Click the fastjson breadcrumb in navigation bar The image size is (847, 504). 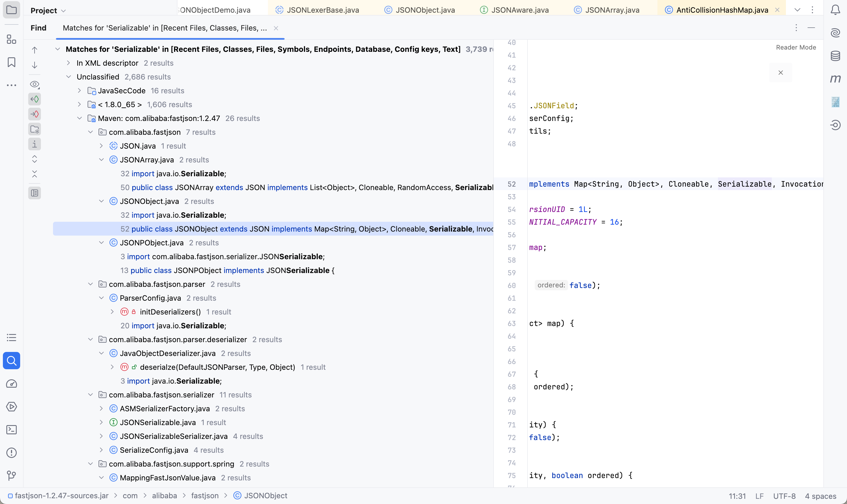click(x=205, y=496)
